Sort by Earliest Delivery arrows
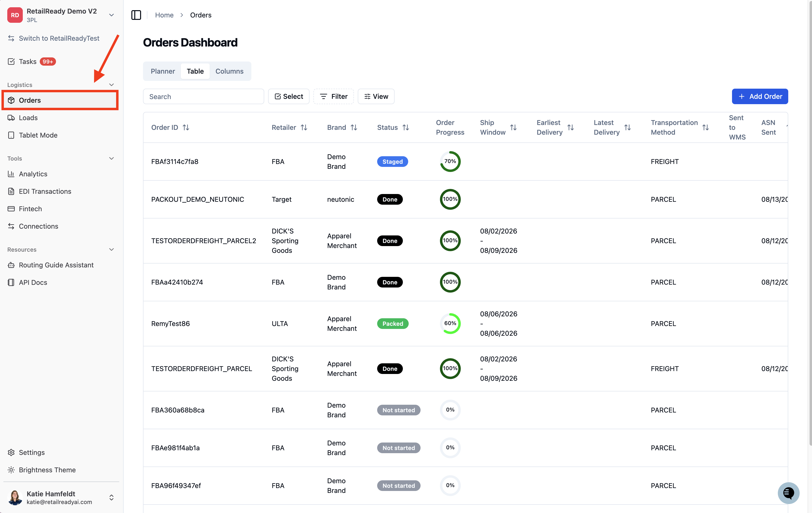 coord(571,127)
